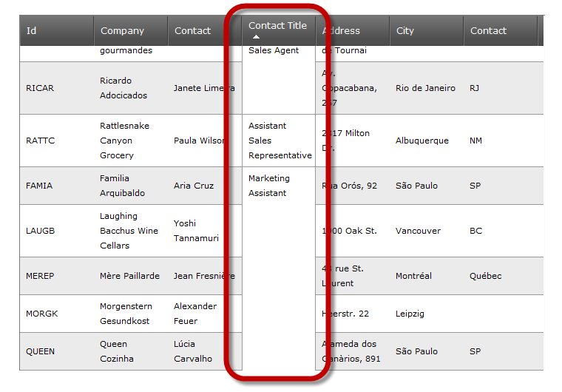Click the Contact Title column header

(x=277, y=26)
